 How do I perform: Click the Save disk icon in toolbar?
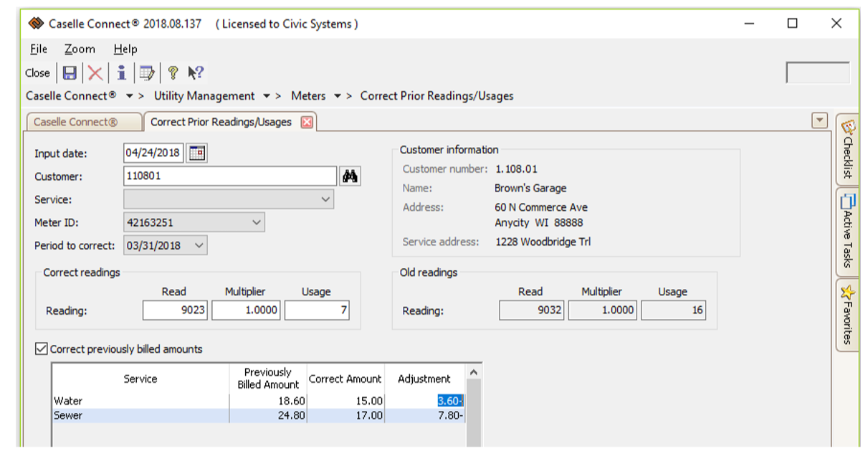pyautogui.click(x=70, y=72)
